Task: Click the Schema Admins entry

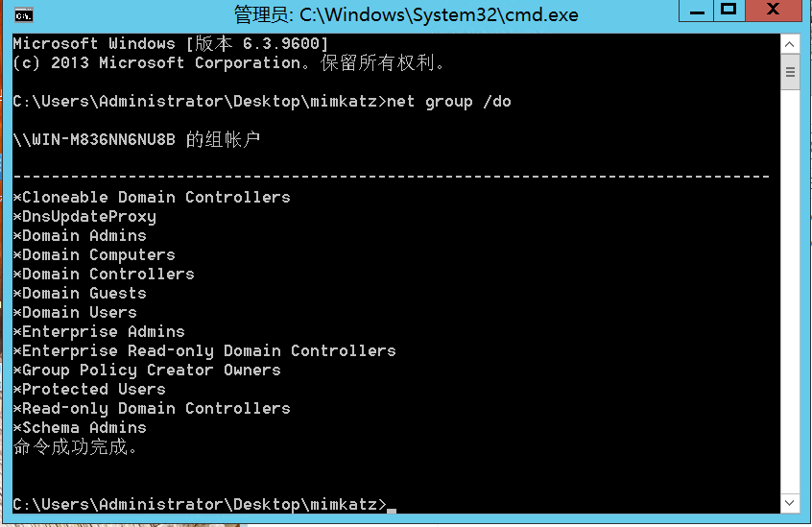Action: tap(80, 427)
